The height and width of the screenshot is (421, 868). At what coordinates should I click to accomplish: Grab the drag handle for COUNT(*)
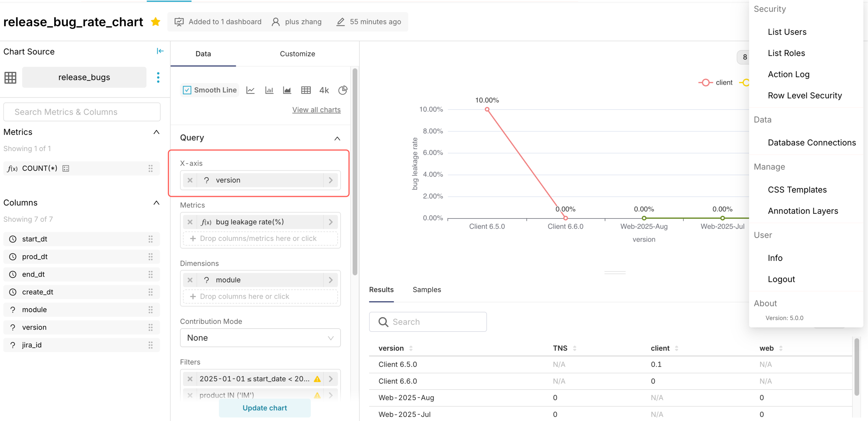151,168
